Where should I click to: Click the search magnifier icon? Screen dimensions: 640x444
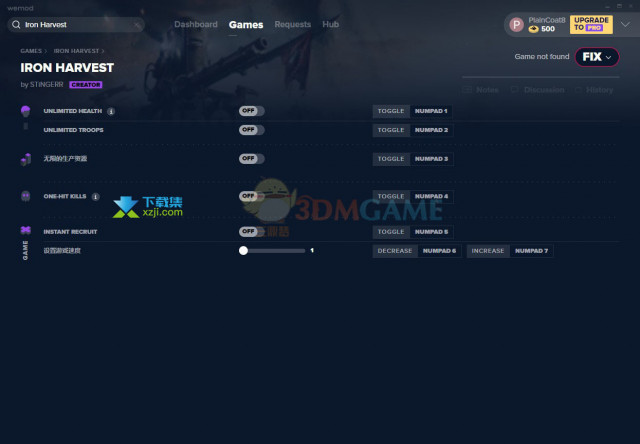tap(16, 25)
